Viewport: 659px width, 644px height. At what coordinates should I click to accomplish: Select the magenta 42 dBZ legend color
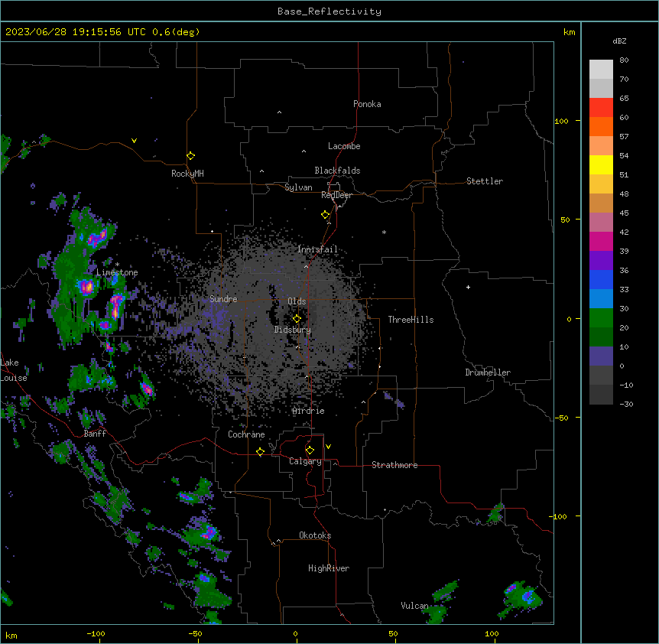coord(601,241)
